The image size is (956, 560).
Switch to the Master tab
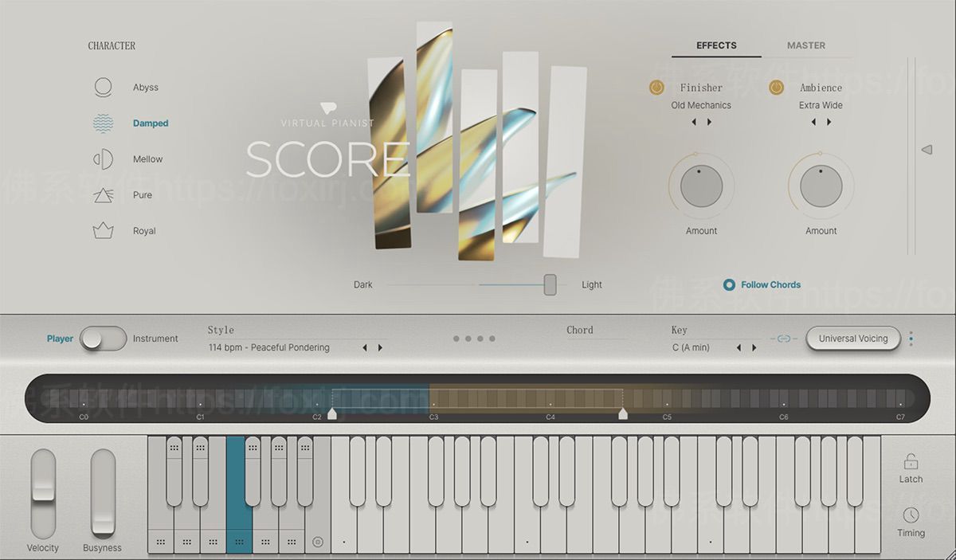806,45
